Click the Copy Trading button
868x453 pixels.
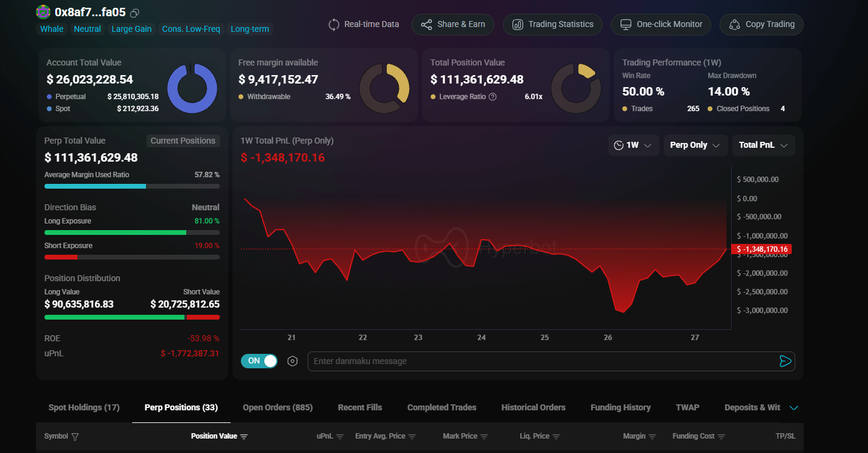[761, 25]
